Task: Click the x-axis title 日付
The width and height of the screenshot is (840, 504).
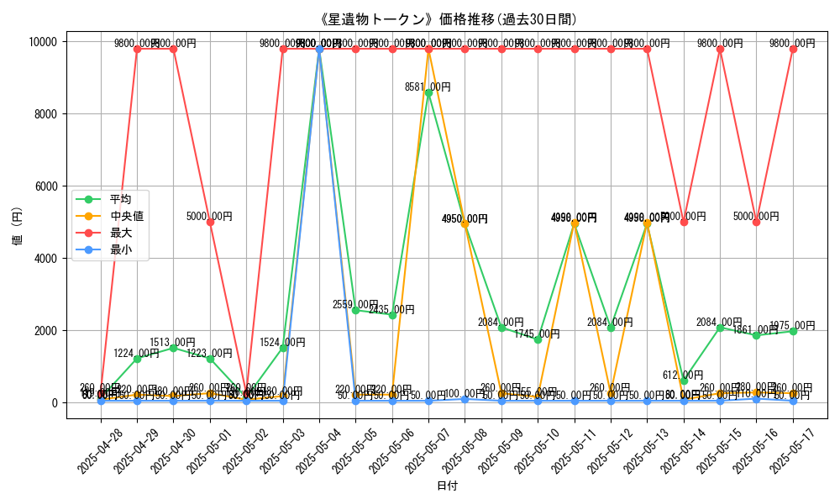Action: point(448,486)
